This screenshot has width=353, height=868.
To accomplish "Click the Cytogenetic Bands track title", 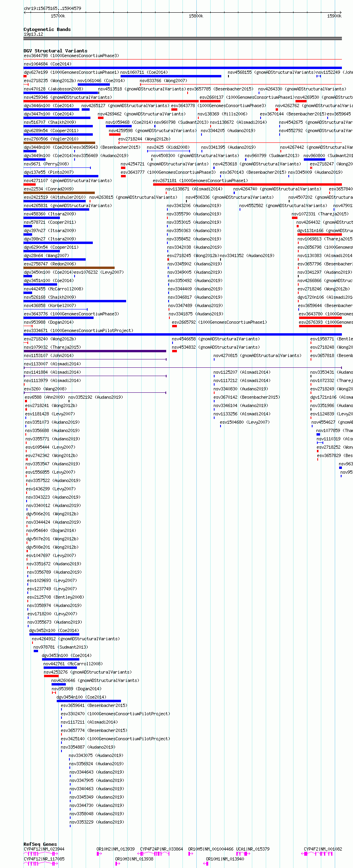I will [x=47, y=29].
